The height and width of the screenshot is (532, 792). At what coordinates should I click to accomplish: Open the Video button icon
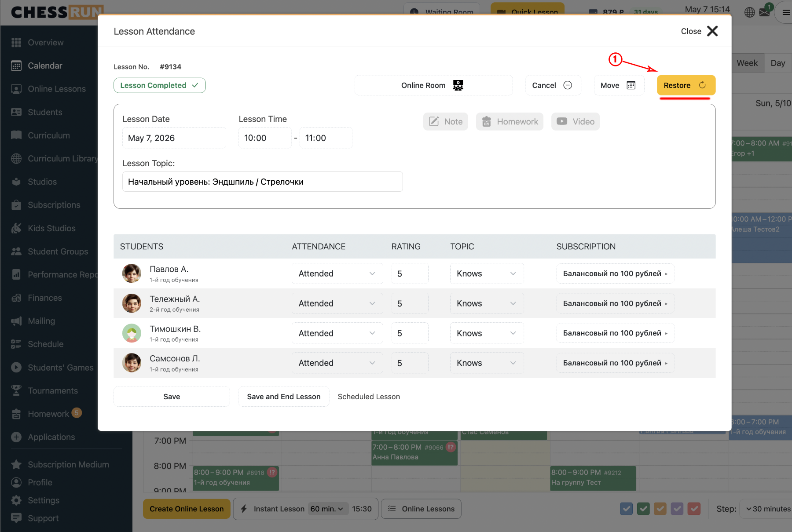[x=562, y=121]
